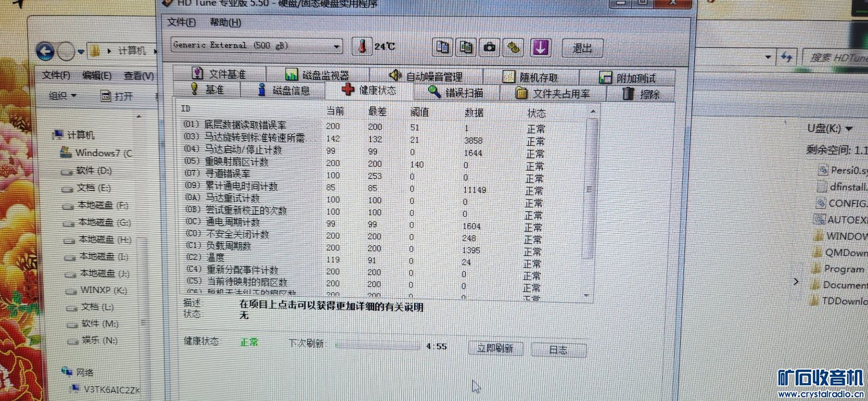Select the 软件 (D:) drive in Explorer
868x401 pixels.
tap(86, 170)
